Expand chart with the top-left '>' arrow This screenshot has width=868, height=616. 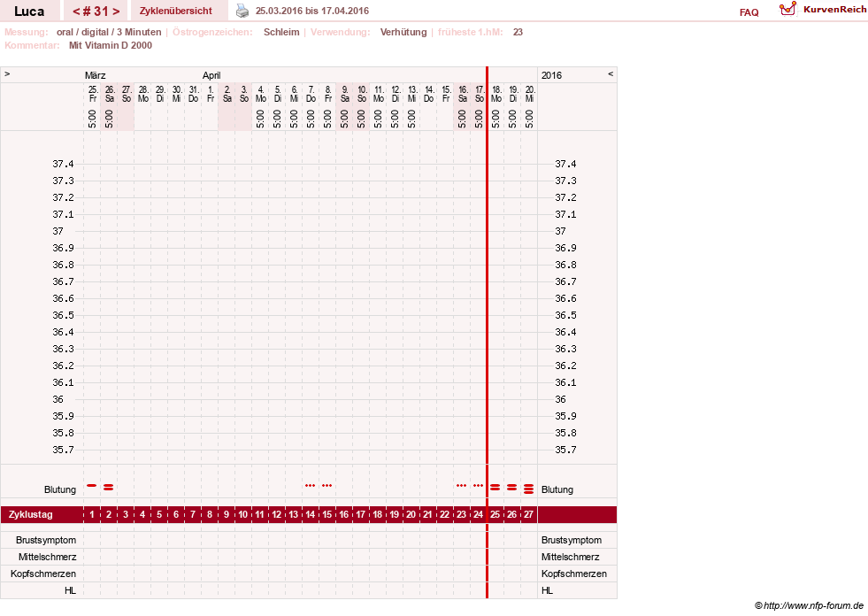tap(7, 73)
